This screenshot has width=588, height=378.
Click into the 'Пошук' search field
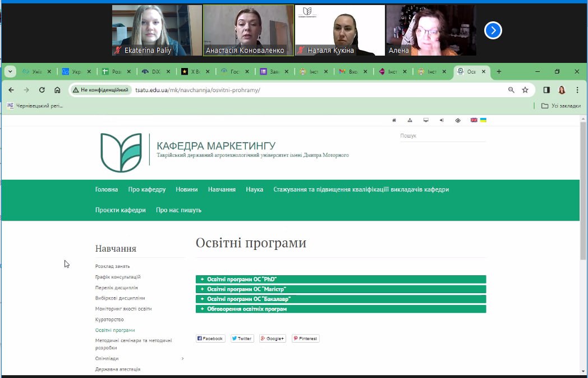point(443,136)
